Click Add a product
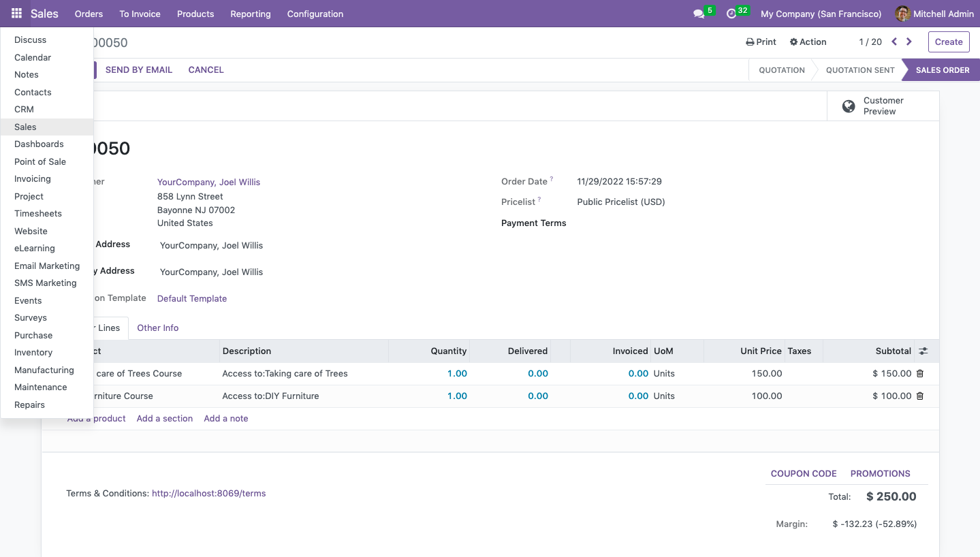This screenshot has height=557, width=980. click(95, 418)
